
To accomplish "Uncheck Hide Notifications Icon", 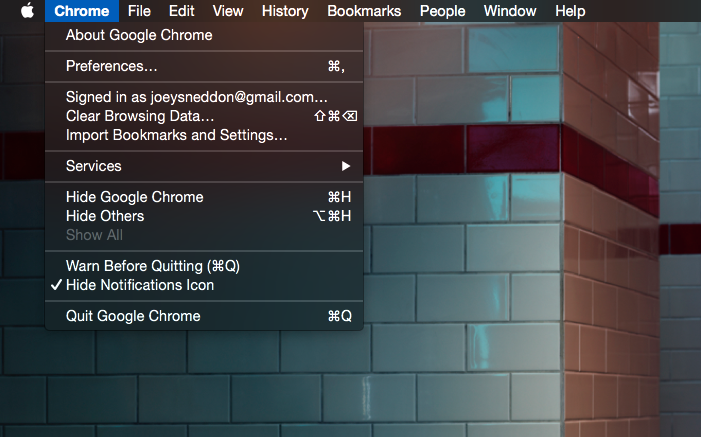I will 140,285.
